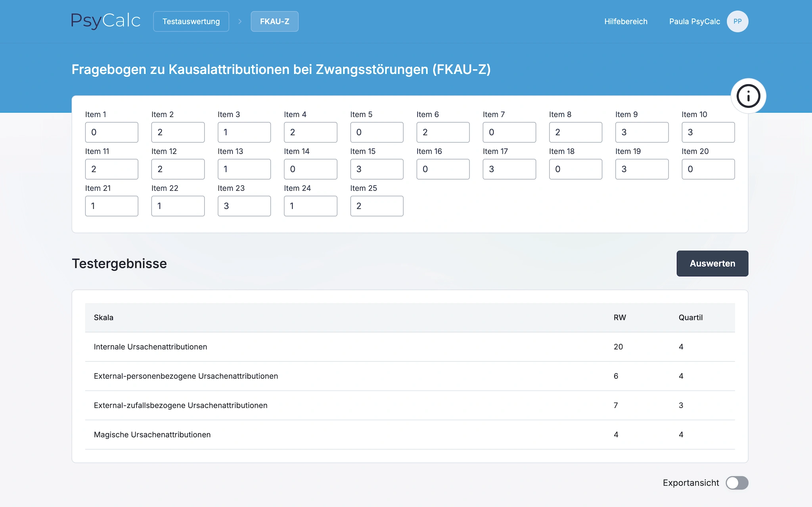
Task: Focus the Item 20 input field
Action: point(708,169)
